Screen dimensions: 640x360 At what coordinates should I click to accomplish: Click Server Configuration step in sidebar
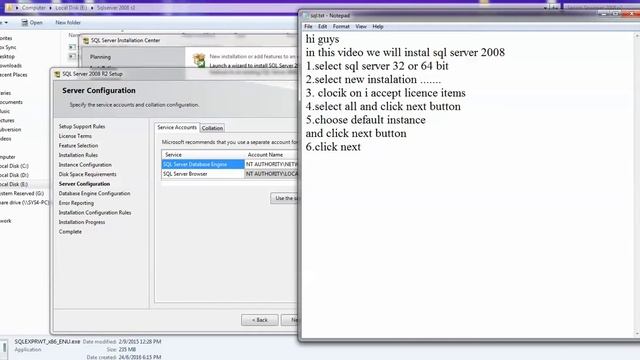[x=84, y=184]
